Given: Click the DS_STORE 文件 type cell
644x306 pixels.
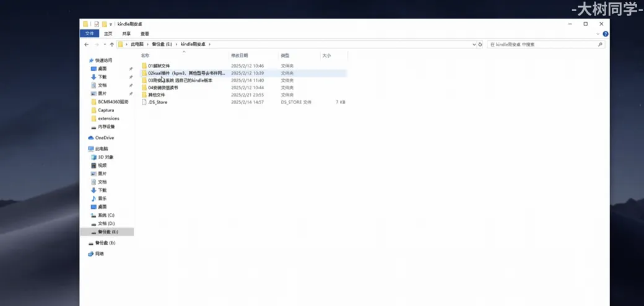Looking at the screenshot, I should 296,102.
